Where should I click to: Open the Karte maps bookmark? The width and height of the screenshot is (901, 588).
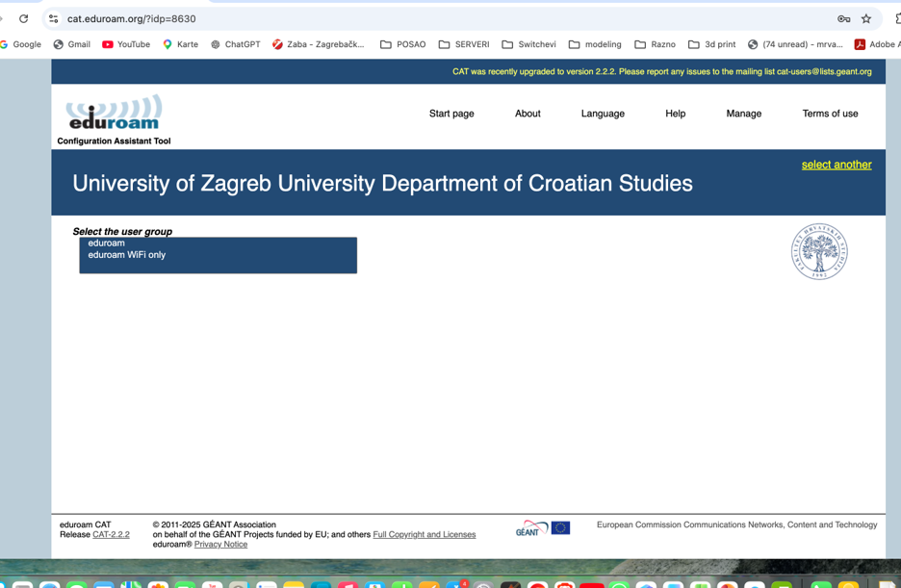180,44
